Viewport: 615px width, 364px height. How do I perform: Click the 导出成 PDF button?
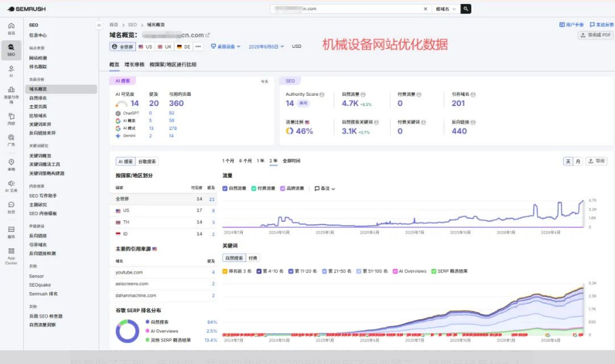[595, 35]
